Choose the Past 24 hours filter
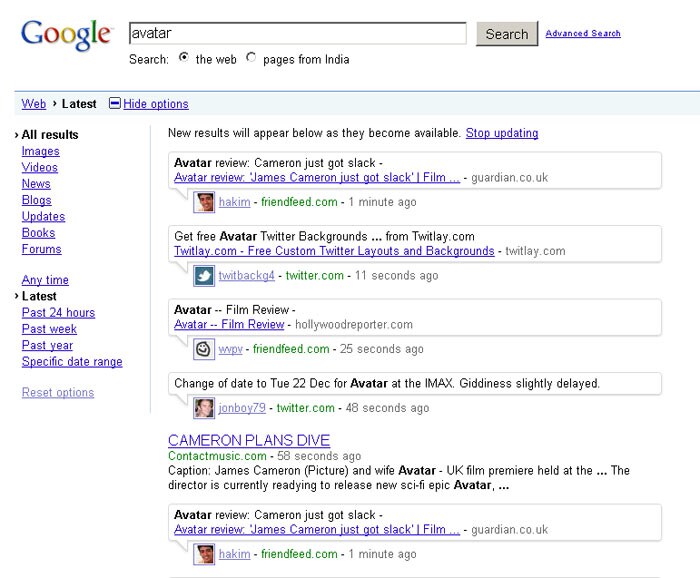Viewport: 700px width, 578px height. (58, 312)
